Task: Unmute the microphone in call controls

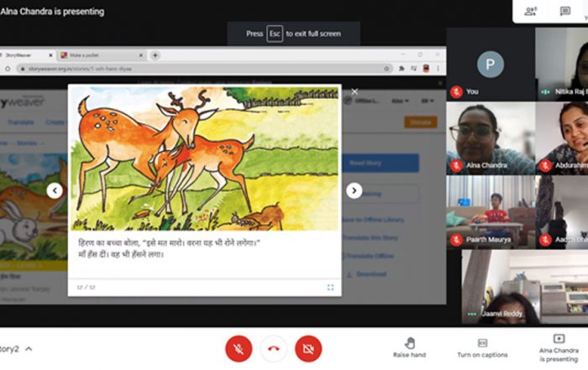Action: coord(239,347)
